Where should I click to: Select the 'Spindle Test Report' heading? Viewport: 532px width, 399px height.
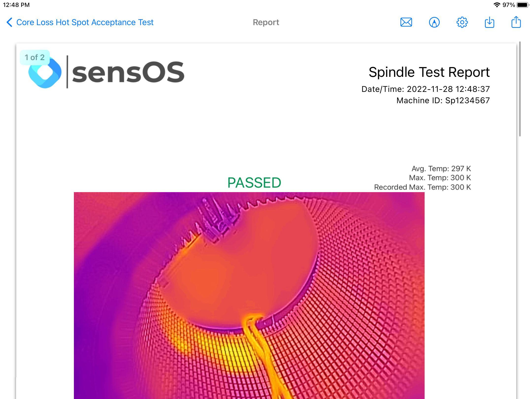point(429,72)
